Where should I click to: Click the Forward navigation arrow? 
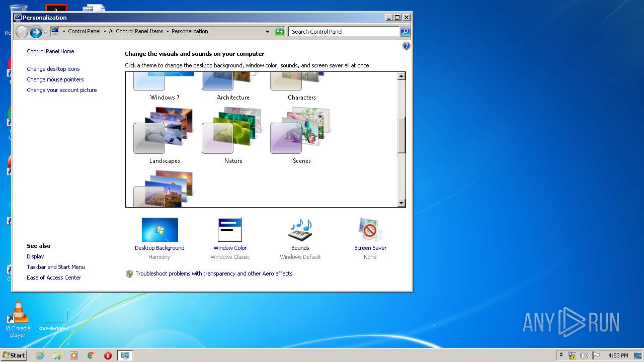[36, 32]
